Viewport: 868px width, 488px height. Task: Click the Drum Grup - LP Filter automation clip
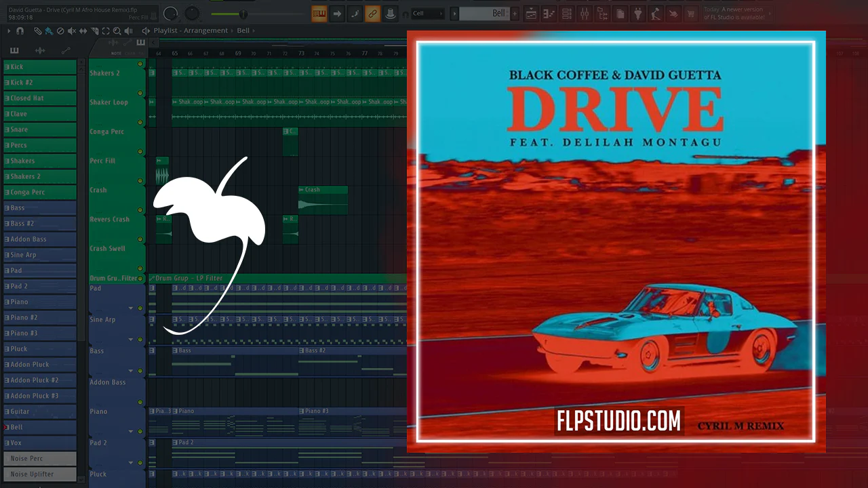(x=277, y=279)
